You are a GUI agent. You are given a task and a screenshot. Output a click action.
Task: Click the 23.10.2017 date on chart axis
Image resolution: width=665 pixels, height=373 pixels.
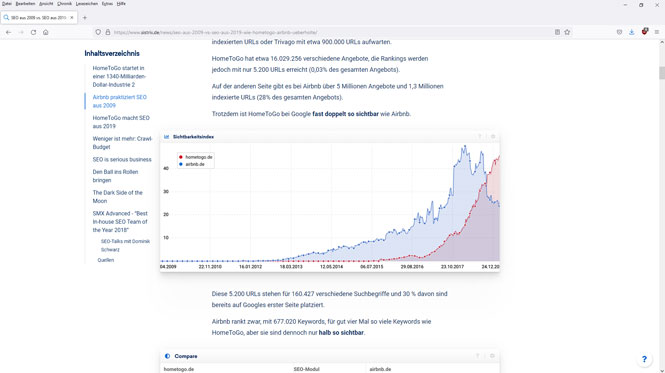coord(452,267)
